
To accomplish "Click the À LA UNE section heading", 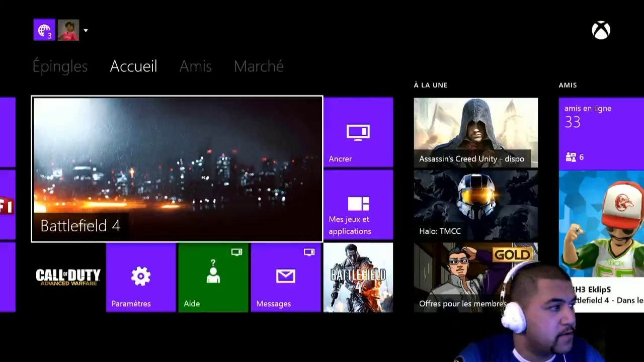I will click(x=431, y=85).
